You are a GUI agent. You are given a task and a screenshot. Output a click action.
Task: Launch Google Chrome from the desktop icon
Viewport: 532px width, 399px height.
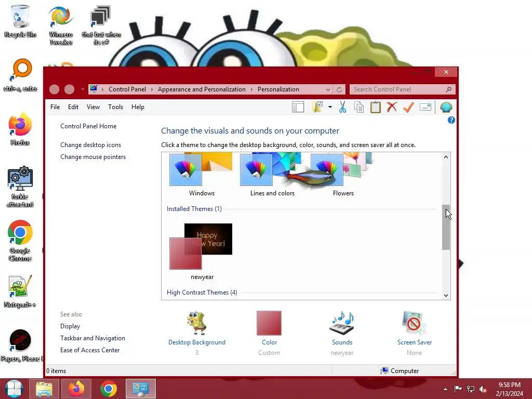(x=20, y=241)
